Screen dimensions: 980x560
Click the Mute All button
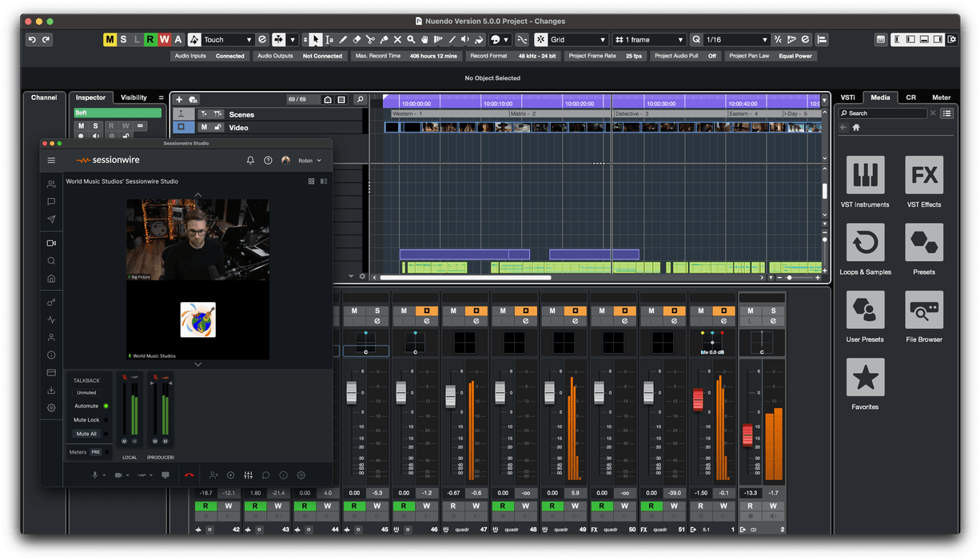click(86, 433)
